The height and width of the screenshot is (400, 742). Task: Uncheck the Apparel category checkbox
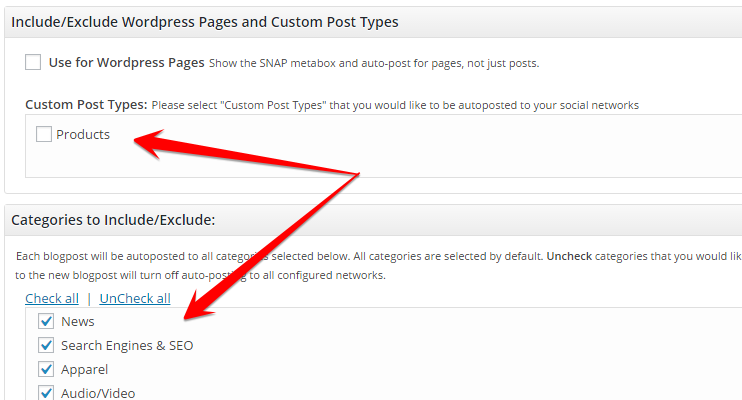(x=46, y=369)
